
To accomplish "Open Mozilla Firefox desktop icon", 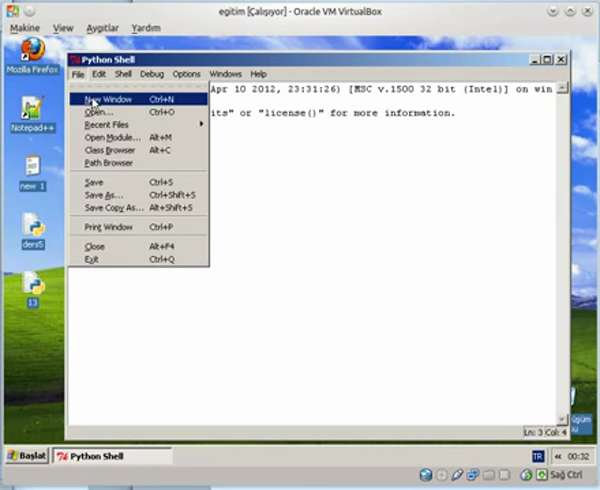I will (33, 55).
